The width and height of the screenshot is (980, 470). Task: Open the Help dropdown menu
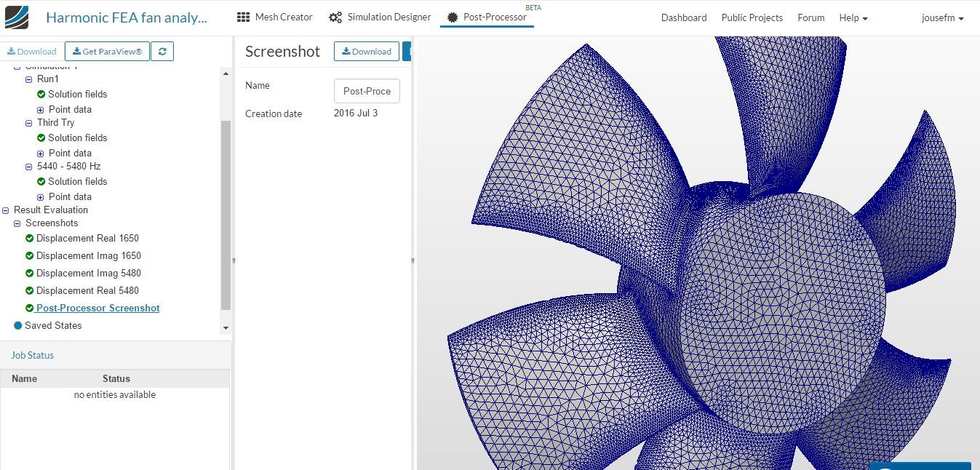pyautogui.click(x=853, y=17)
